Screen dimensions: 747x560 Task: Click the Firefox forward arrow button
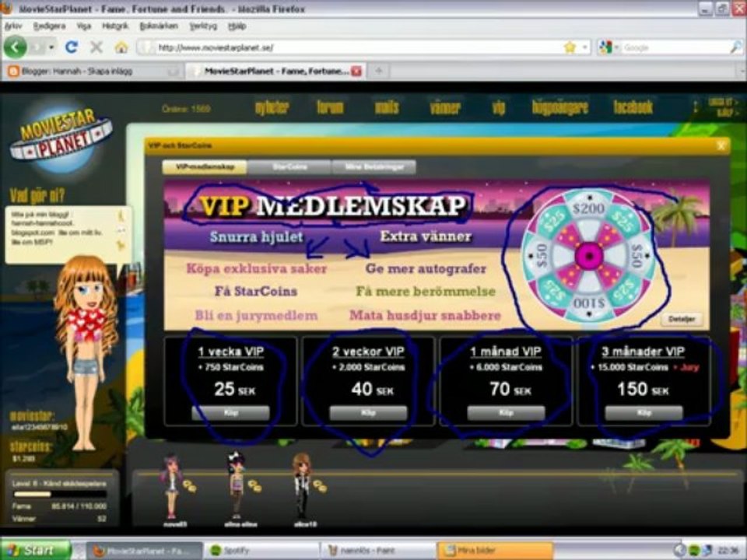pyautogui.click(x=37, y=47)
